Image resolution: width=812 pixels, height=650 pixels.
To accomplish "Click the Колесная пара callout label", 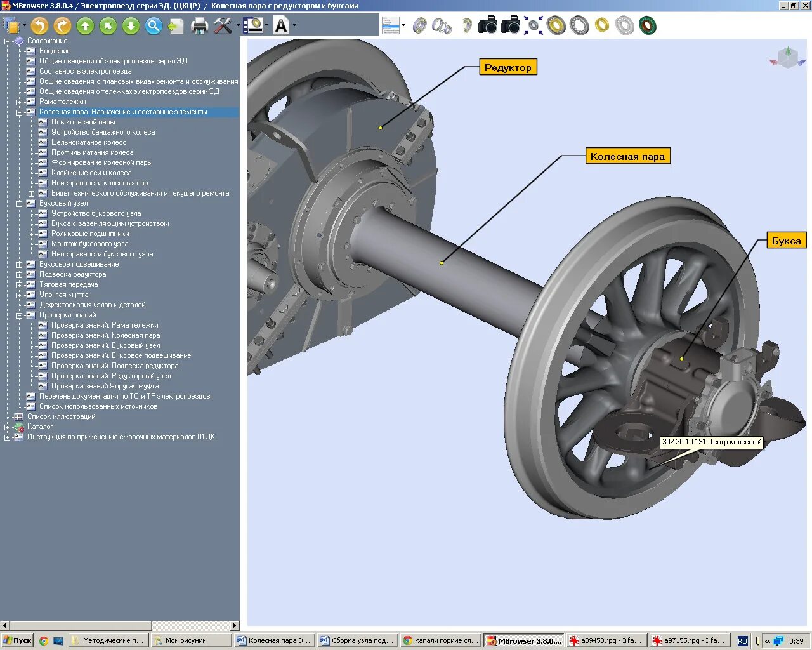I will (627, 156).
